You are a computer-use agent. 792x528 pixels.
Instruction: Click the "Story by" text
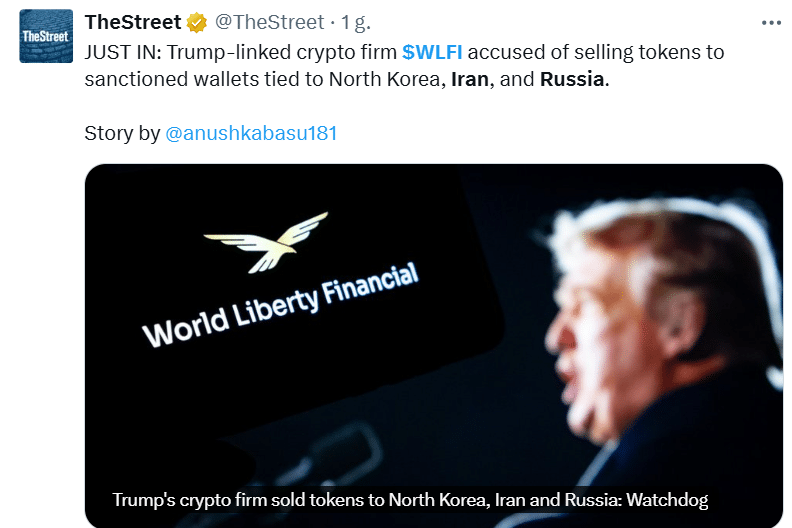[122, 133]
